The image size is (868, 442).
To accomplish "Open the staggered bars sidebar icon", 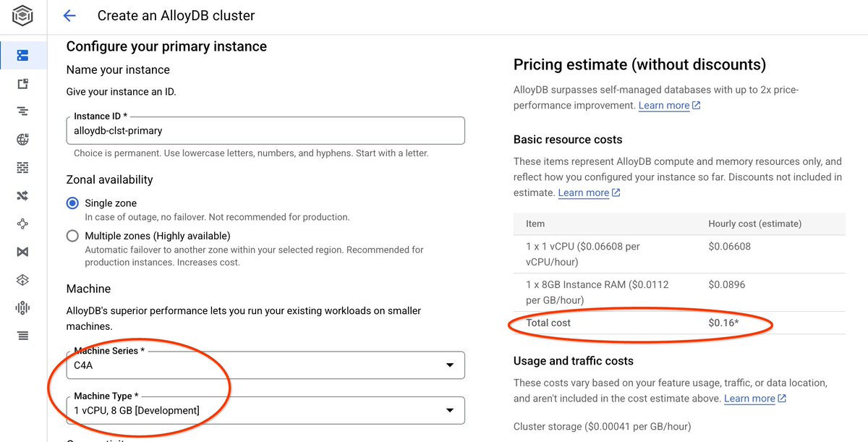I will (x=23, y=111).
